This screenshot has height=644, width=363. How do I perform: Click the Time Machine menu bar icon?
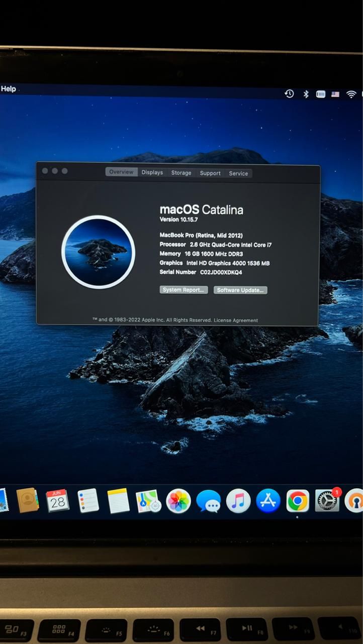pos(289,93)
